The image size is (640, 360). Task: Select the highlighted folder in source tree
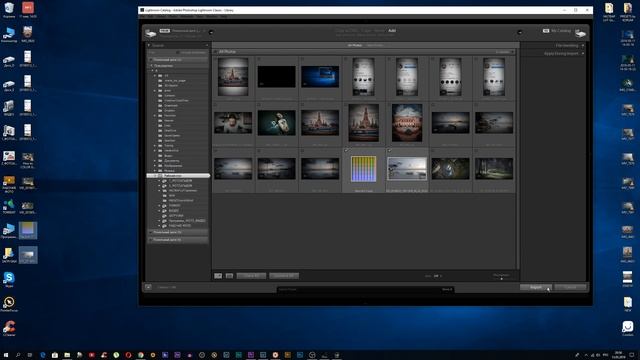178,176
